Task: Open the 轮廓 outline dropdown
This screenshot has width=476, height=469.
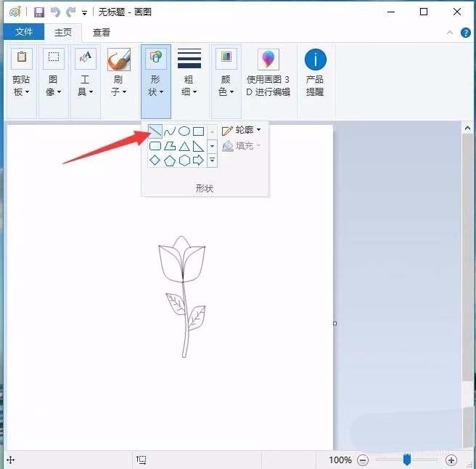Action: coord(242,130)
